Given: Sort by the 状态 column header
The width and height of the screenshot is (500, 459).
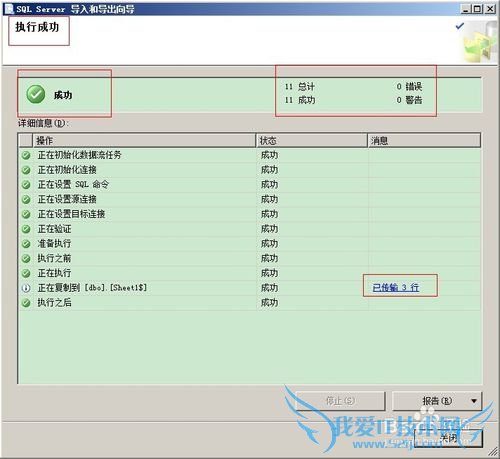Looking at the screenshot, I should click(x=311, y=141).
